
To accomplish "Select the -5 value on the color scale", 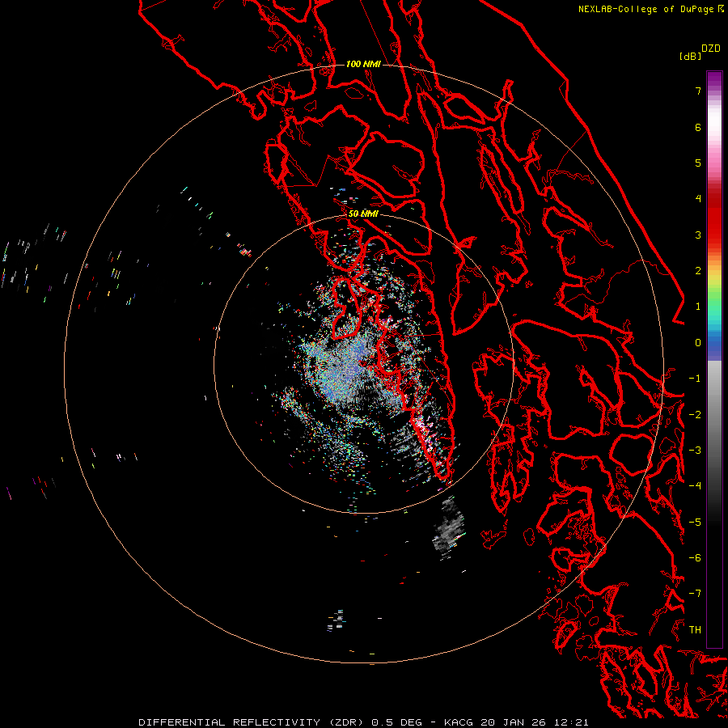I will pos(695,523).
